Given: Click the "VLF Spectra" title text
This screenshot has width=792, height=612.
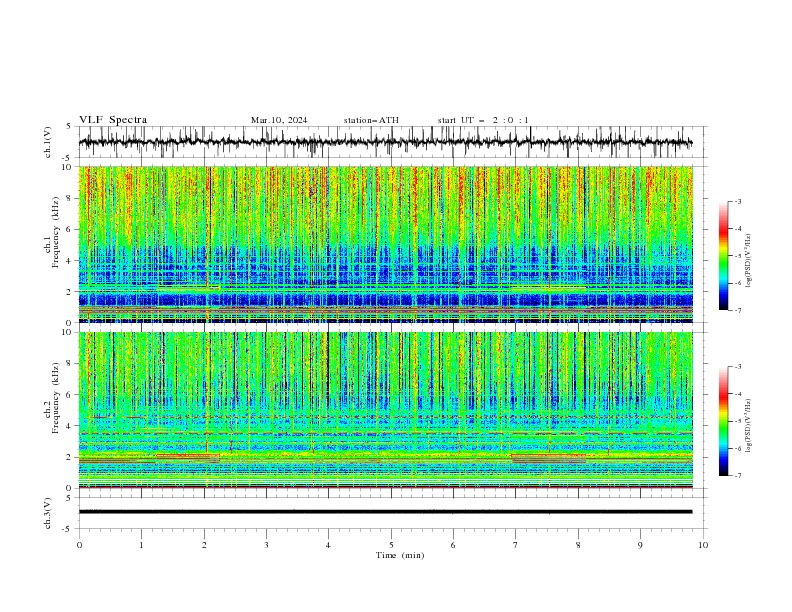Looking at the screenshot, I should 113,120.
